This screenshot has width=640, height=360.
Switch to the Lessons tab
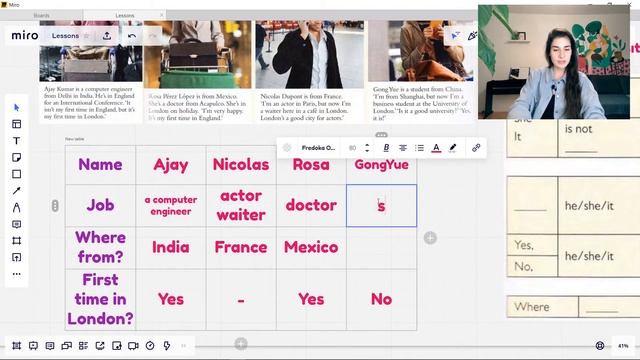click(124, 16)
